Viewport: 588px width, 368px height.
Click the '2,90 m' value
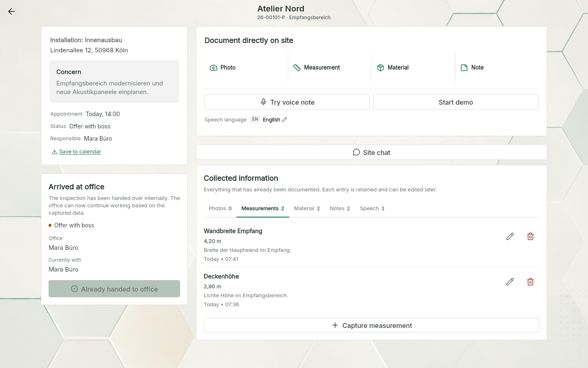(x=212, y=287)
